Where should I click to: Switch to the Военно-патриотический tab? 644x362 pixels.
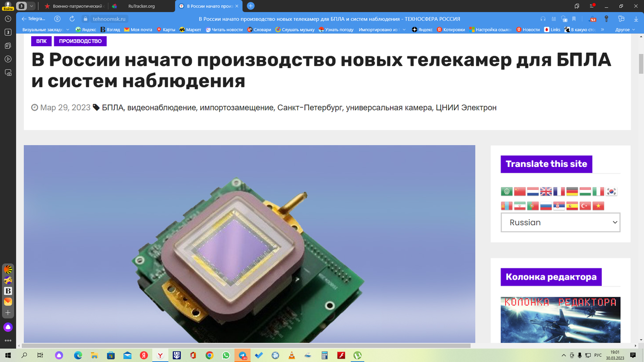75,6
